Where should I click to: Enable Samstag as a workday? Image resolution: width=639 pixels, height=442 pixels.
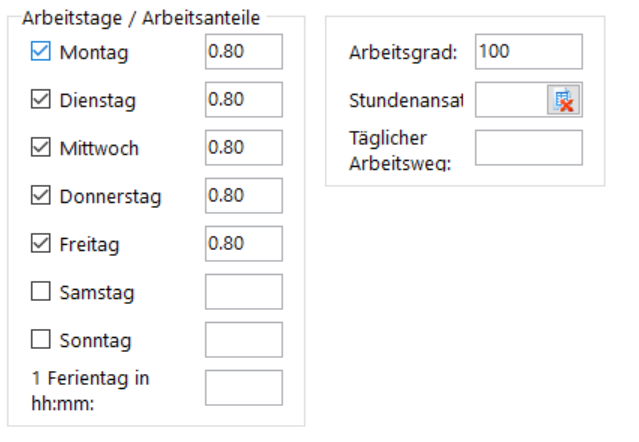pos(41,292)
